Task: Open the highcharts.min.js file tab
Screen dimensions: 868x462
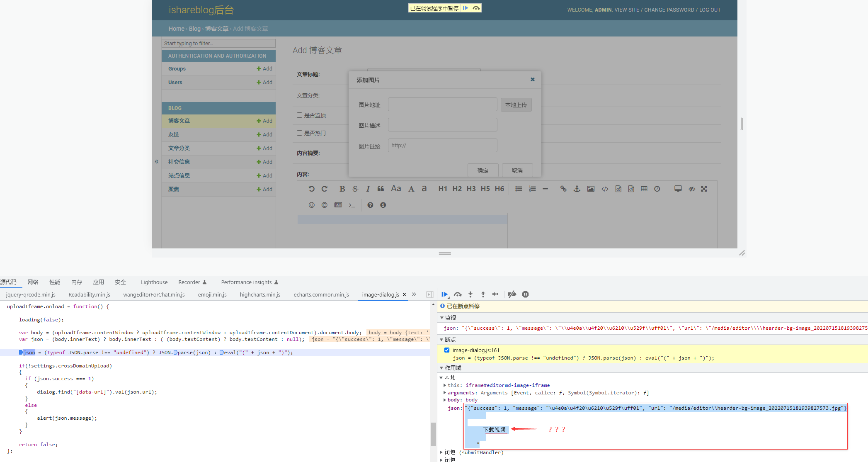Action: (x=260, y=294)
